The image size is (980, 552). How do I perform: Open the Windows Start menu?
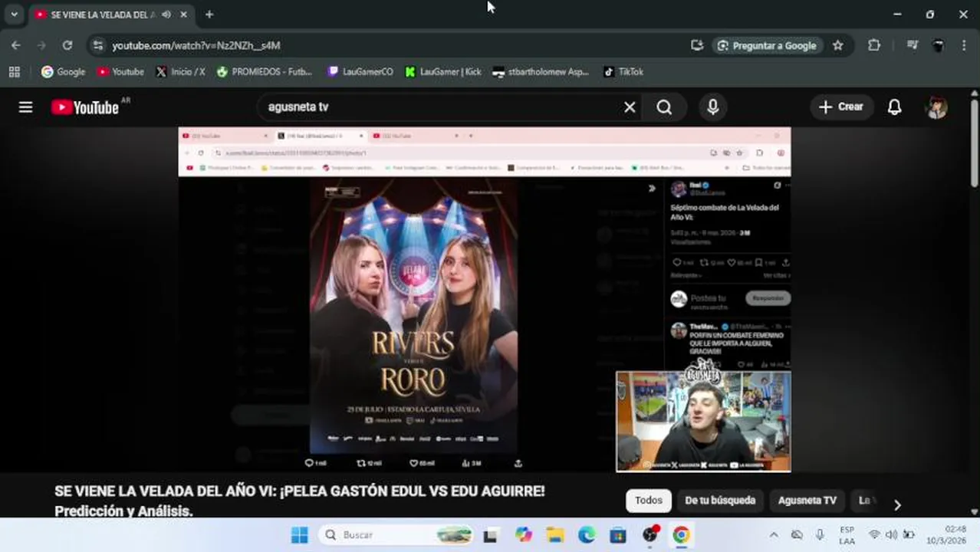(x=299, y=535)
